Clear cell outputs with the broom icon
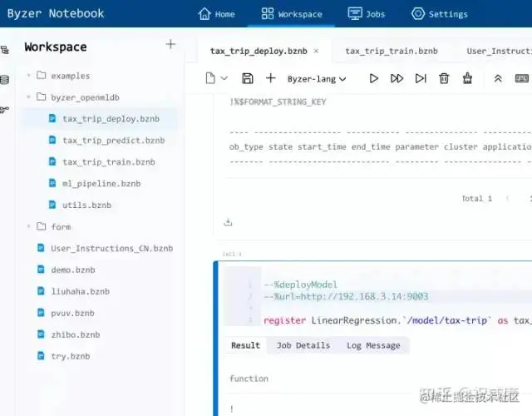This screenshot has height=416, width=532. coord(467,78)
